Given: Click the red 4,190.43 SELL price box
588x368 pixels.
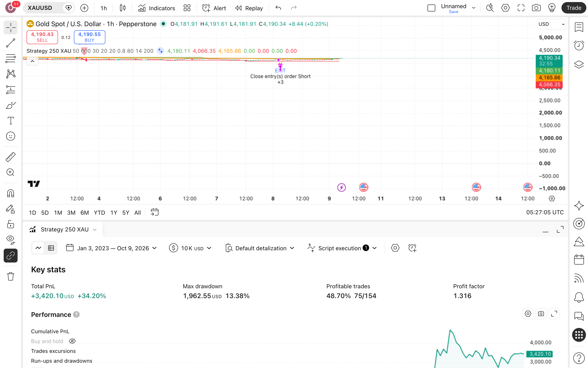Looking at the screenshot, I should point(42,37).
